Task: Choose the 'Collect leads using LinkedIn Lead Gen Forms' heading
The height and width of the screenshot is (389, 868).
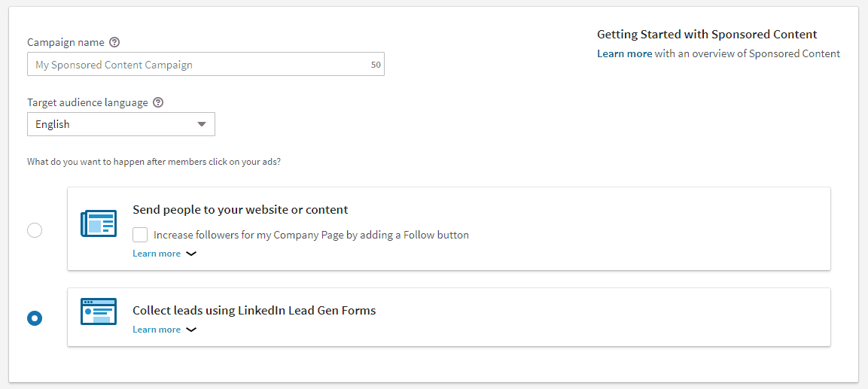Action: coord(254,310)
